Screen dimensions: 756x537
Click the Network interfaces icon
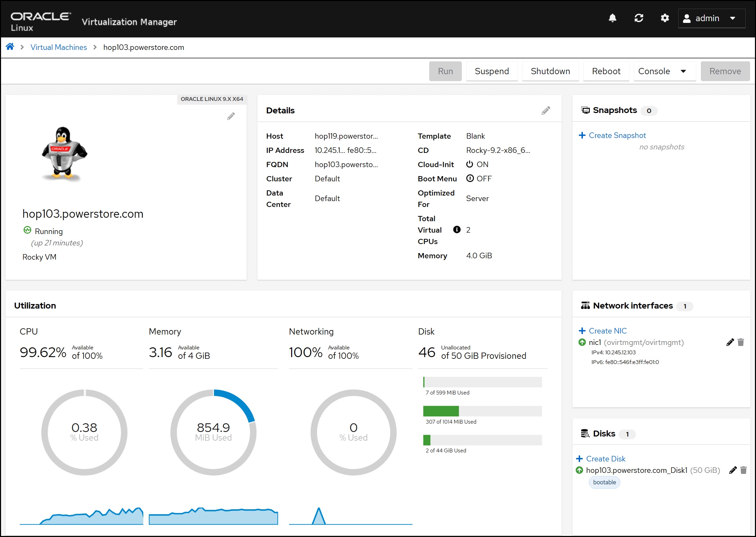point(585,305)
